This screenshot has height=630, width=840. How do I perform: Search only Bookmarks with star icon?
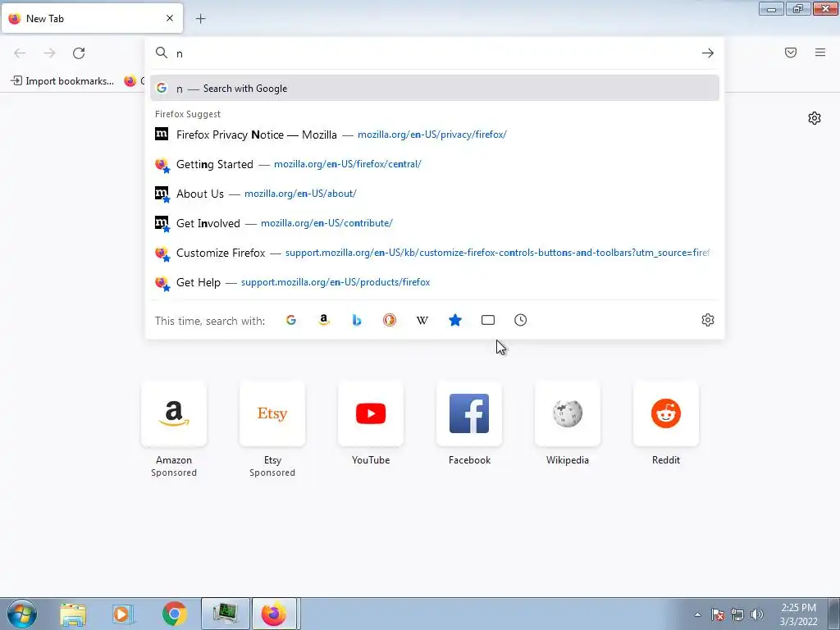coord(454,320)
